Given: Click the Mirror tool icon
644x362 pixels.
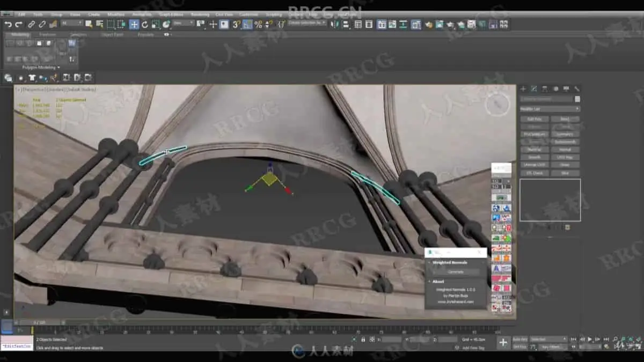Looking at the screenshot, I should tap(335, 24).
